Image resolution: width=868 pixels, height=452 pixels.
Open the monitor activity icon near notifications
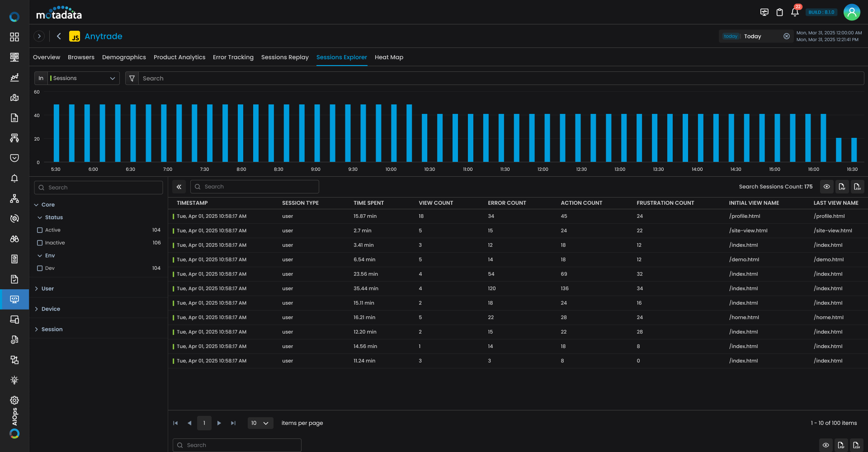(764, 12)
